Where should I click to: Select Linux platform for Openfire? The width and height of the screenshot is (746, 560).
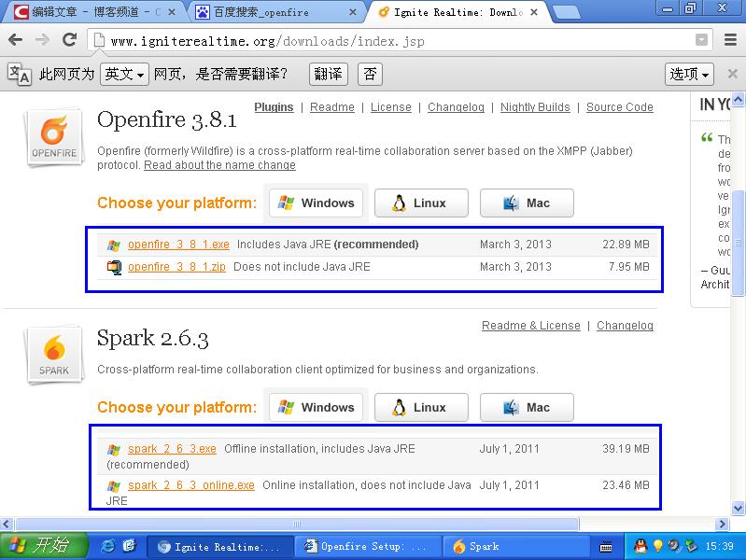tap(421, 203)
